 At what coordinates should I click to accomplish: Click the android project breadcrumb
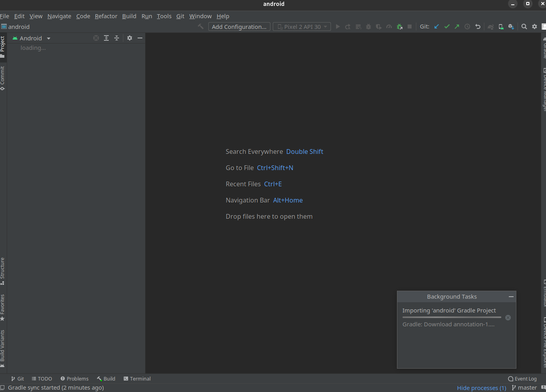15,27
